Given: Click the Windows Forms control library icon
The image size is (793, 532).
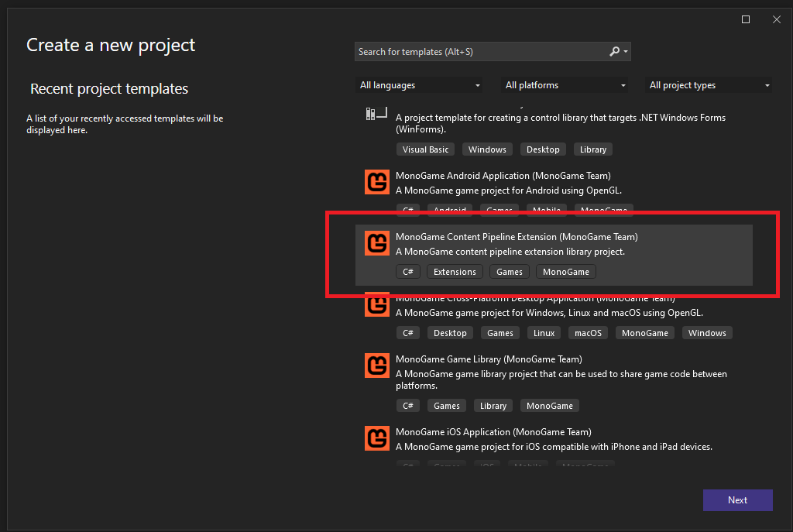Looking at the screenshot, I should coord(376,114).
